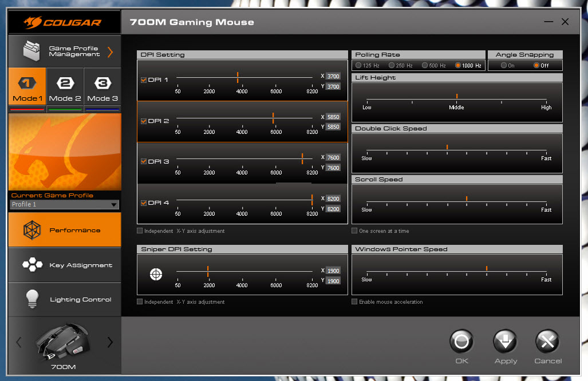Click Sniper DPI slider handle

[x=208, y=271]
